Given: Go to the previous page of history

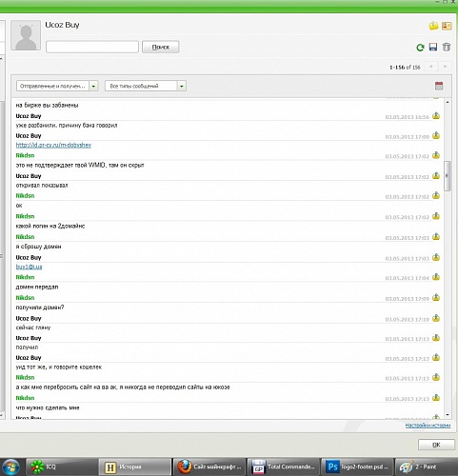Looking at the screenshot, I should [x=431, y=67].
